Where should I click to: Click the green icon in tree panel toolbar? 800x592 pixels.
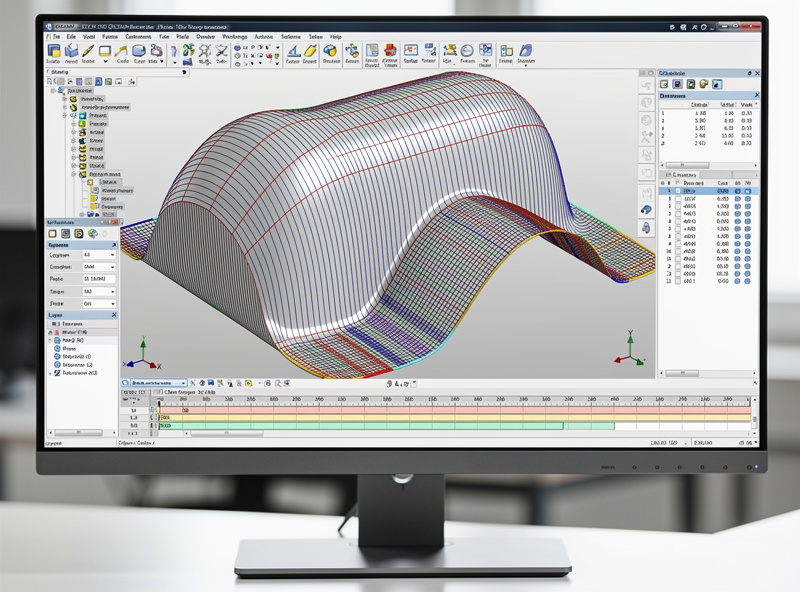(108, 82)
